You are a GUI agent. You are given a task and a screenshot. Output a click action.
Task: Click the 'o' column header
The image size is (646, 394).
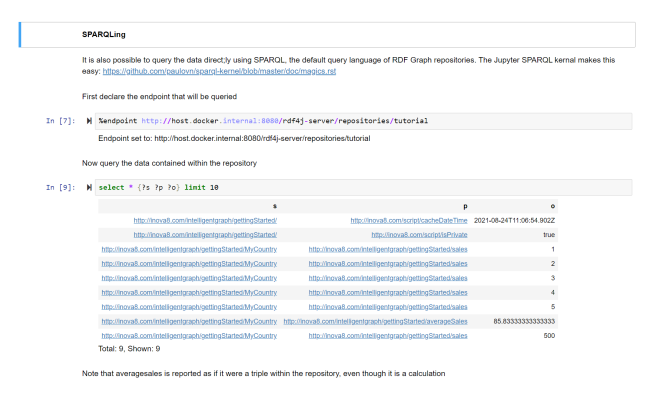[x=552, y=206]
